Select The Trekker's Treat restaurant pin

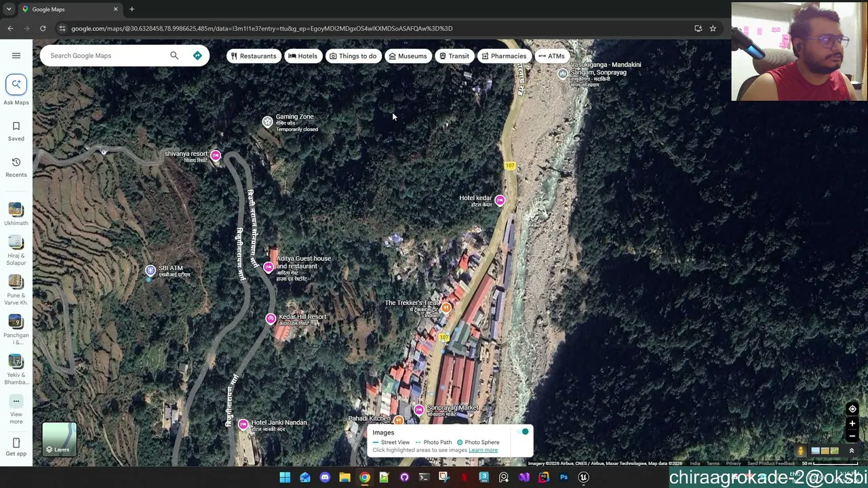446,308
